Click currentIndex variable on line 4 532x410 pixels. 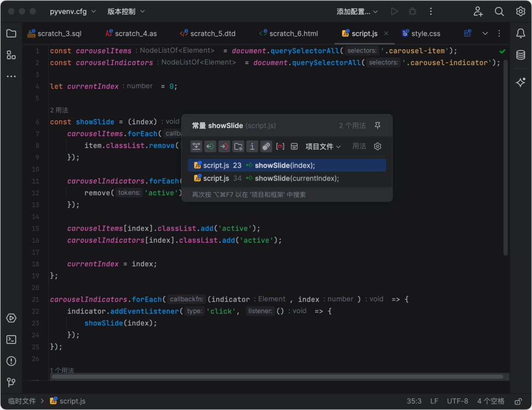[93, 87]
